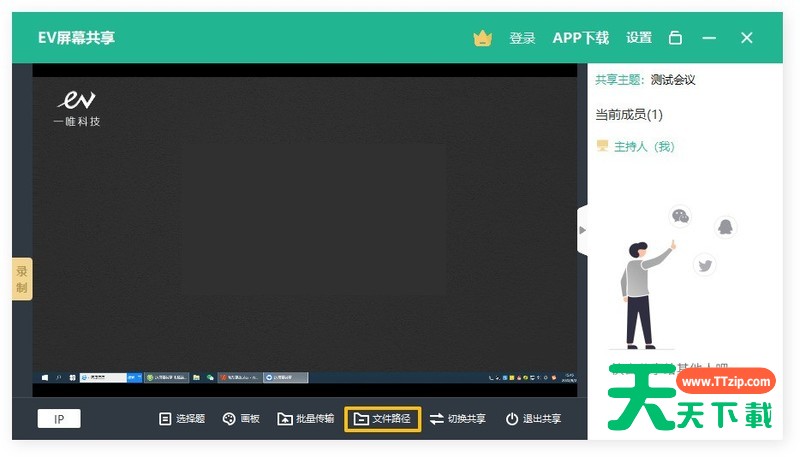Click the WeChat share icon

(680, 215)
